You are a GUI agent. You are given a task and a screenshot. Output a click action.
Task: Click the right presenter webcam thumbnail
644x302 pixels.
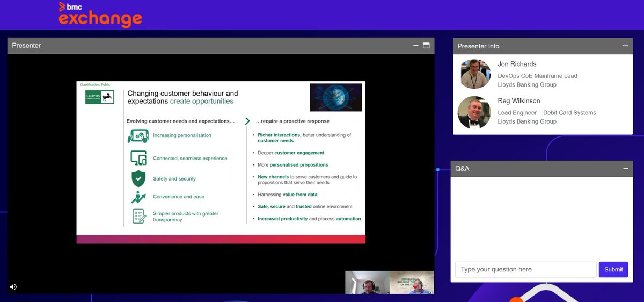point(412,282)
